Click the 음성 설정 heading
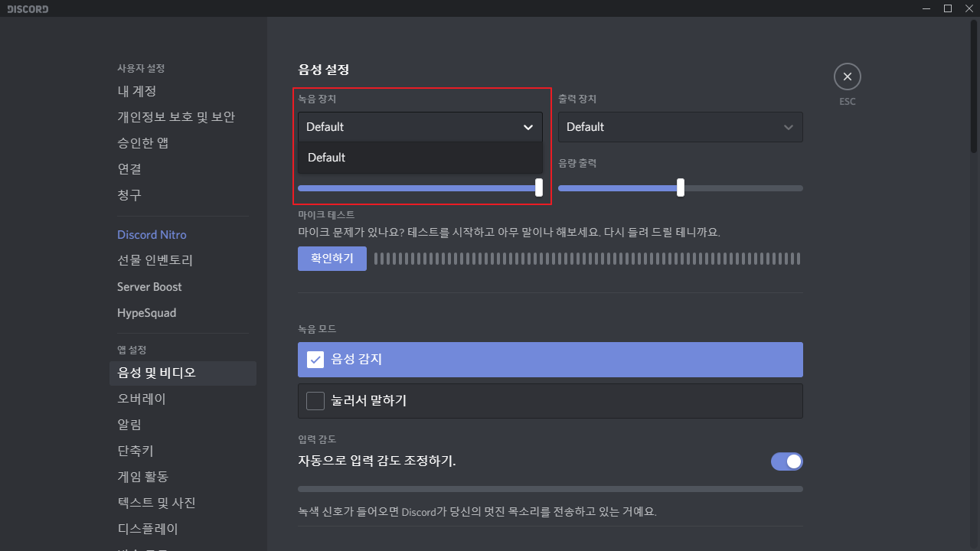This screenshot has height=551, width=980. coord(324,70)
